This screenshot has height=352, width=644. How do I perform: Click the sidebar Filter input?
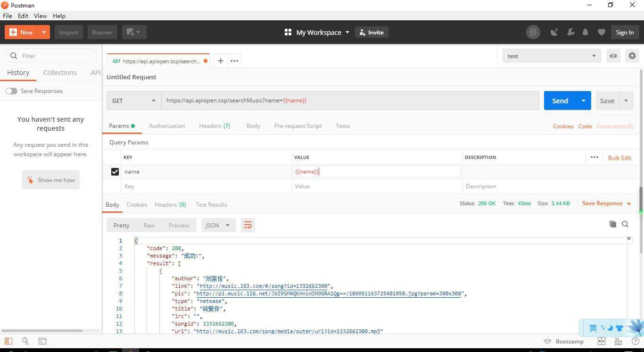tap(50, 56)
